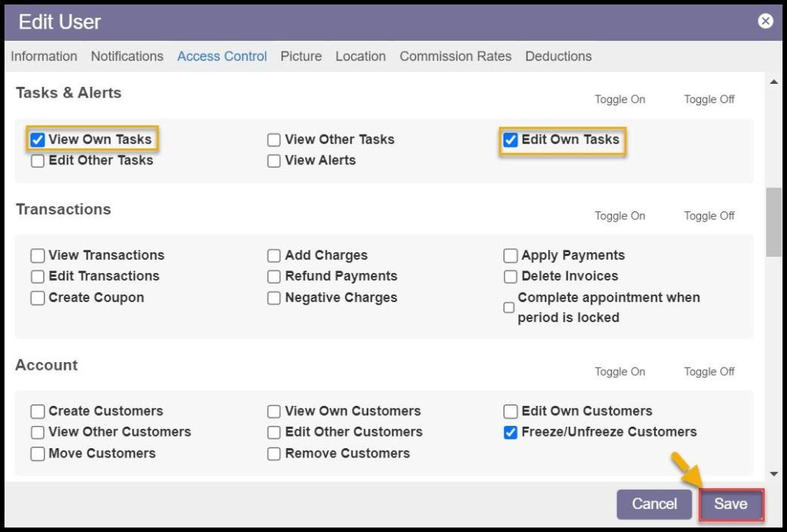Enable the View Alerts checkbox
The height and width of the screenshot is (532, 787).
coord(274,161)
